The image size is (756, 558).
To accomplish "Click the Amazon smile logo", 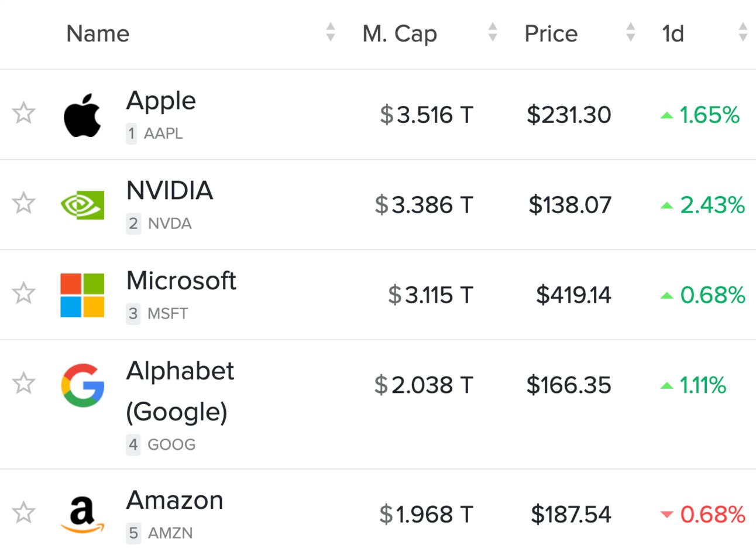I will pos(83,515).
